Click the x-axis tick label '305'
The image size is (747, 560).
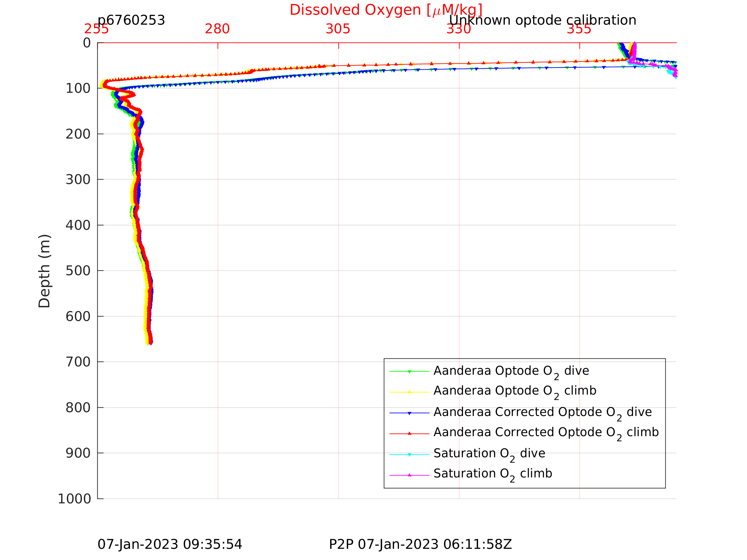[338, 29]
